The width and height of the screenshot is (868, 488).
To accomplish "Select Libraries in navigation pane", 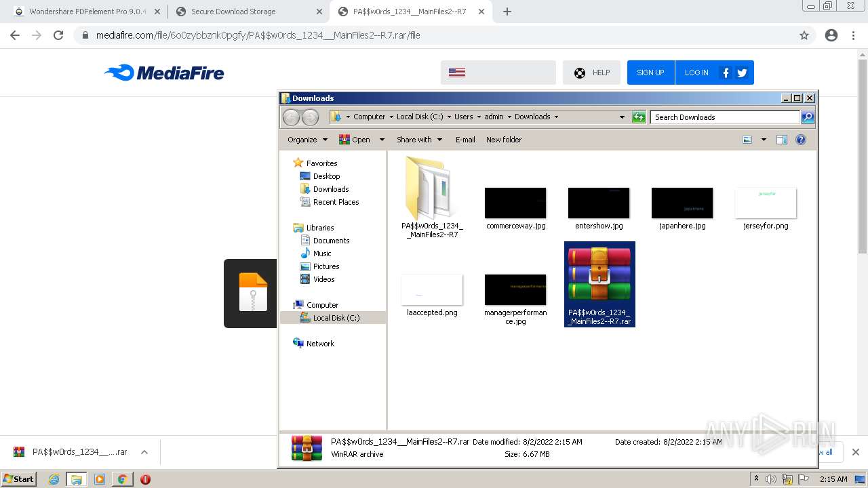I will point(320,228).
